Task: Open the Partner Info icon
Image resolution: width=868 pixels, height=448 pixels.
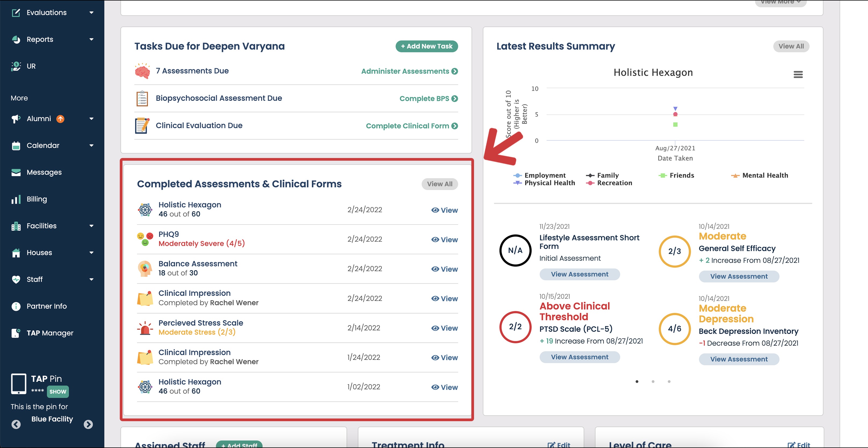Action: click(16, 306)
